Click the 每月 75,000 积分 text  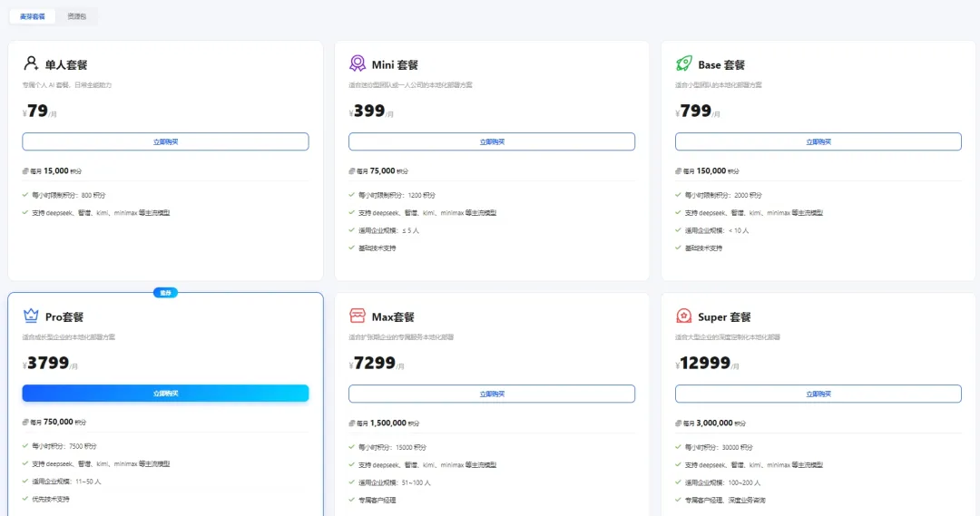(x=382, y=171)
